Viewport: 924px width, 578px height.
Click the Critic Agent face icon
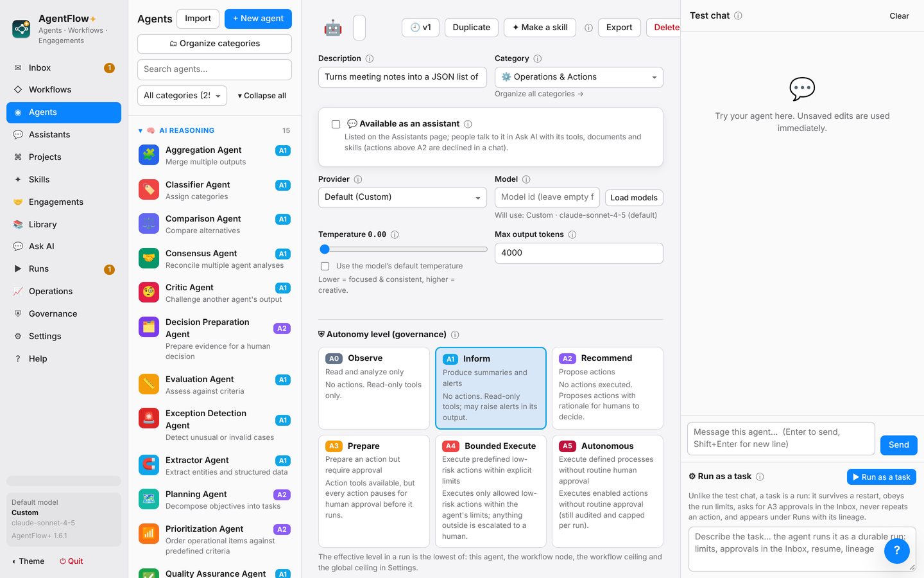click(x=149, y=293)
